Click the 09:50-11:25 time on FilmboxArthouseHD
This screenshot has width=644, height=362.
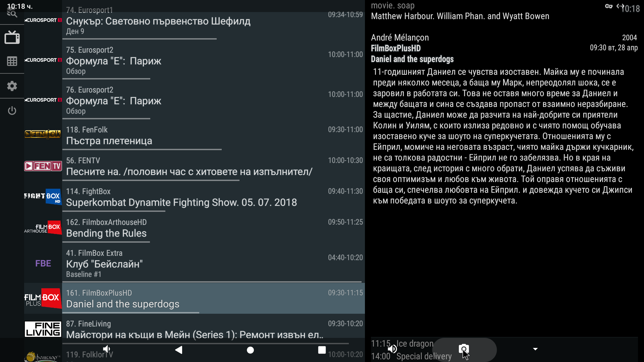pyautogui.click(x=345, y=222)
